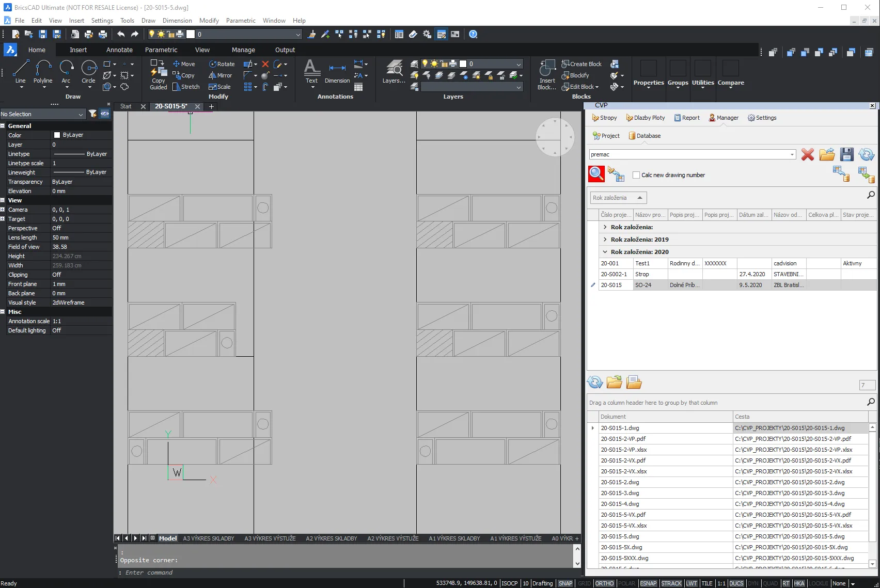Check Calc new drawing number box
Viewport: 880px width, 588px height.
coord(636,175)
